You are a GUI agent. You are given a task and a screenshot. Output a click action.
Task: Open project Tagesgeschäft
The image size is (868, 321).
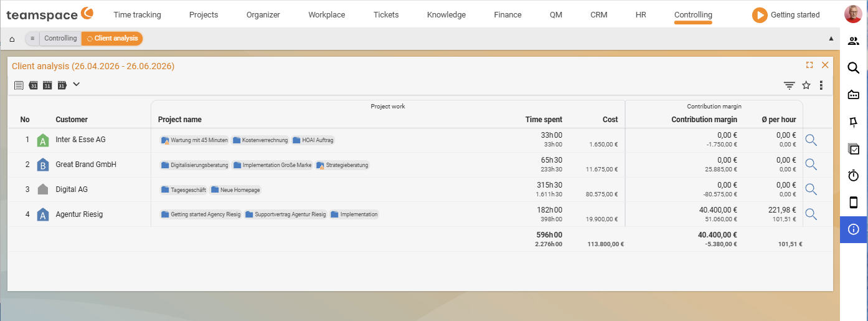184,189
